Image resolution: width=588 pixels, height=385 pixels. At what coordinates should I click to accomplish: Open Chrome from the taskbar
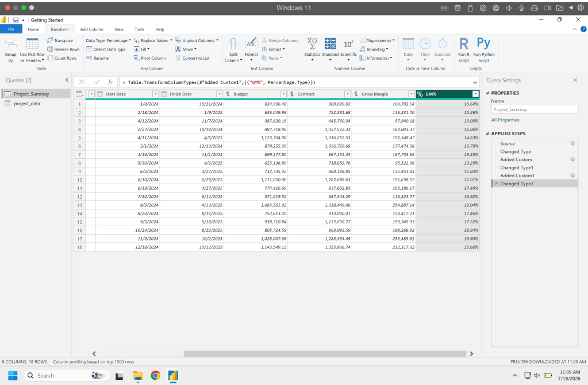pyautogui.click(x=155, y=376)
